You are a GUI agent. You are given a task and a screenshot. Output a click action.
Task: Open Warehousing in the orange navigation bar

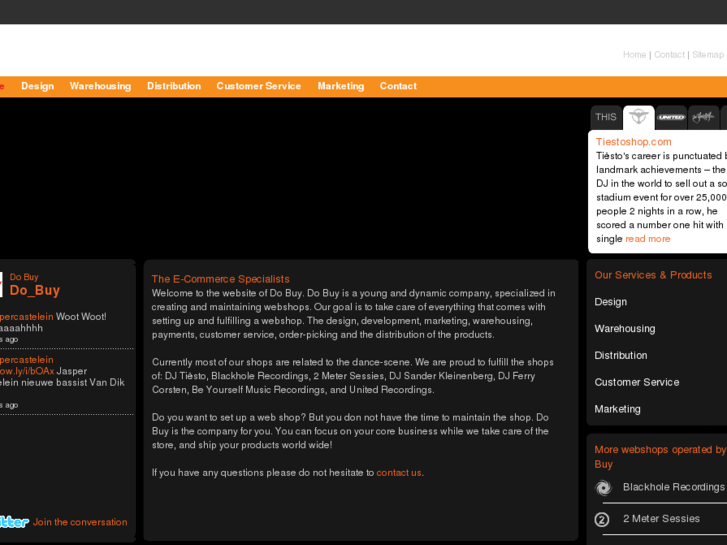coord(100,86)
